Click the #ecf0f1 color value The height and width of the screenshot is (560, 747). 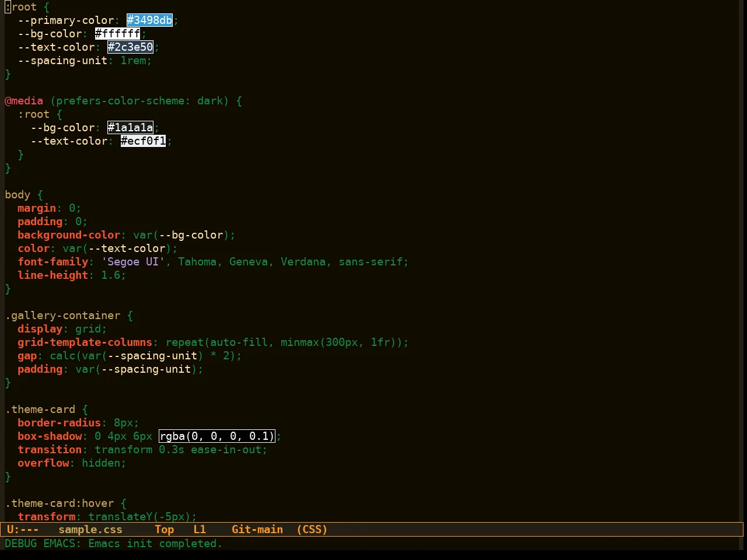pos(143,141)
